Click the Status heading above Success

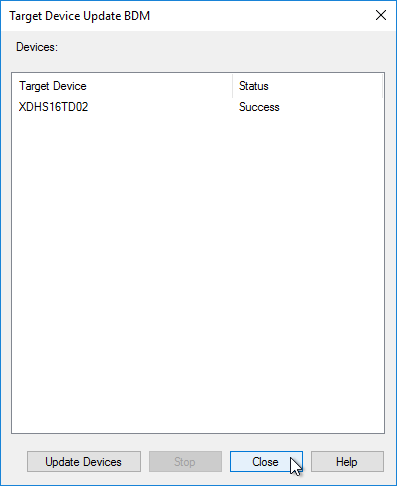point(254,86)
